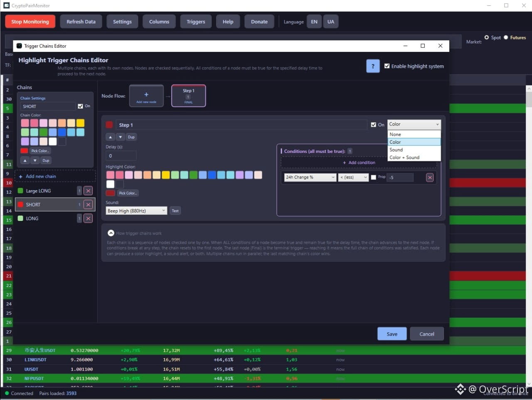532x400 pixels.
Task: Pick the yellow Chain Color swatch
Action: click(x=80, y=123)
